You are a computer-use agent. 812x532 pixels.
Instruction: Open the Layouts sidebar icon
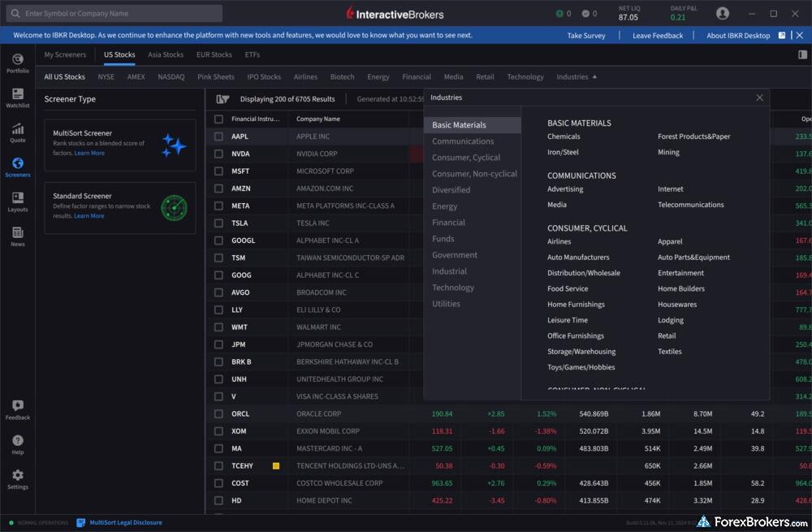tap(18, 201)
